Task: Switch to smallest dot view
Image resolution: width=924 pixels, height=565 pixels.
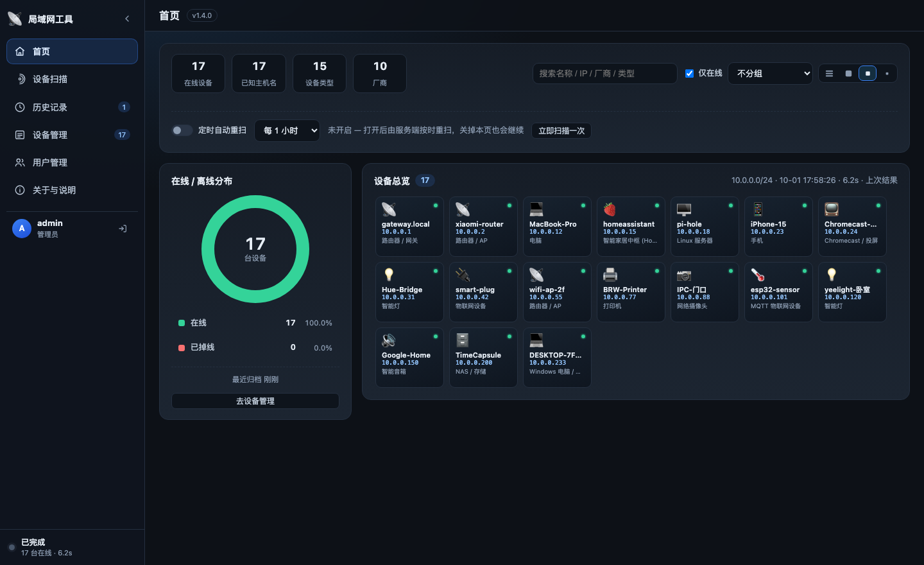Action: [x=887, y=73]
